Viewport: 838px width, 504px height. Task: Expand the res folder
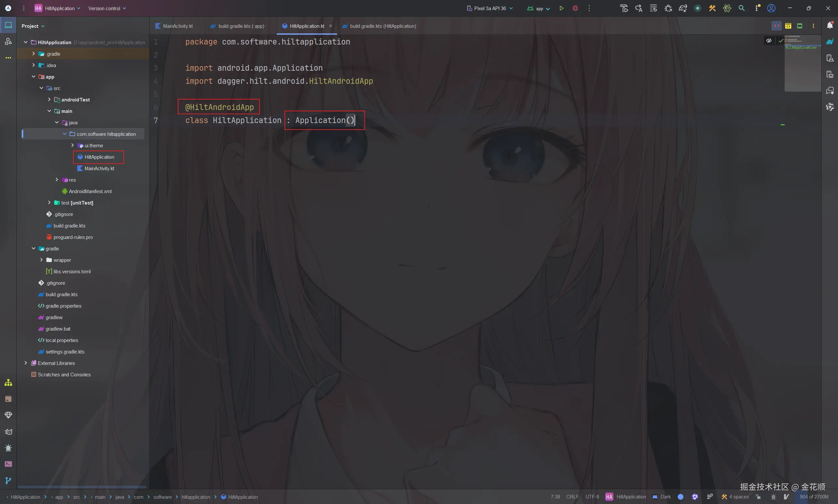pos(57,180)
